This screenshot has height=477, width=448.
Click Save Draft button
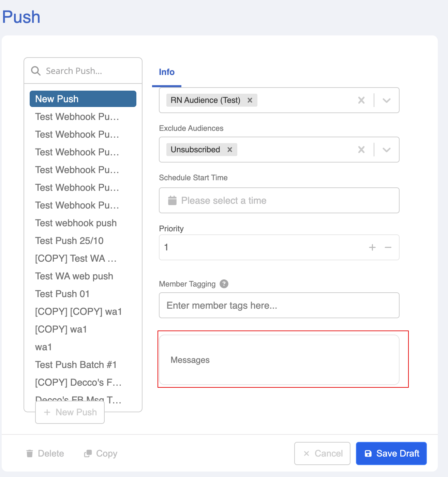point(391,453)
